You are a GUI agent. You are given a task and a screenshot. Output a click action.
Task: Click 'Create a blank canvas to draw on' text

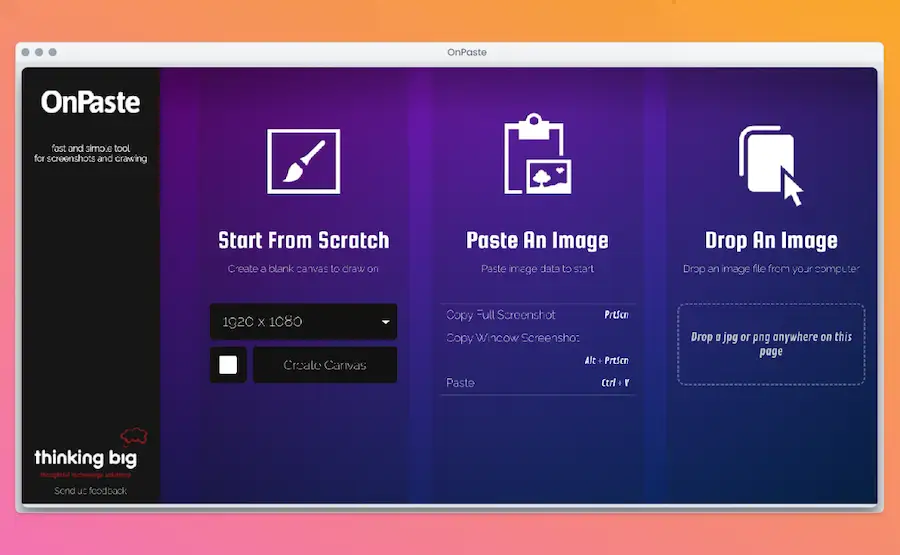point(303,269)
